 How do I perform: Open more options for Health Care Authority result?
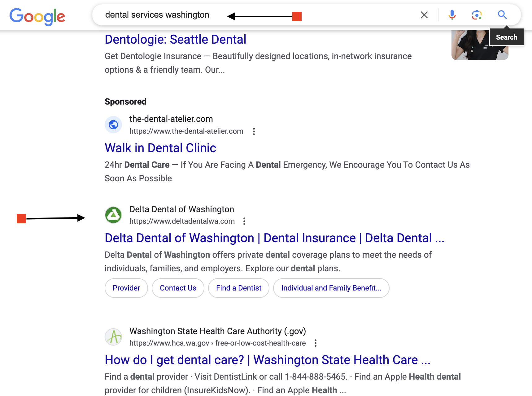pos(316,343)
